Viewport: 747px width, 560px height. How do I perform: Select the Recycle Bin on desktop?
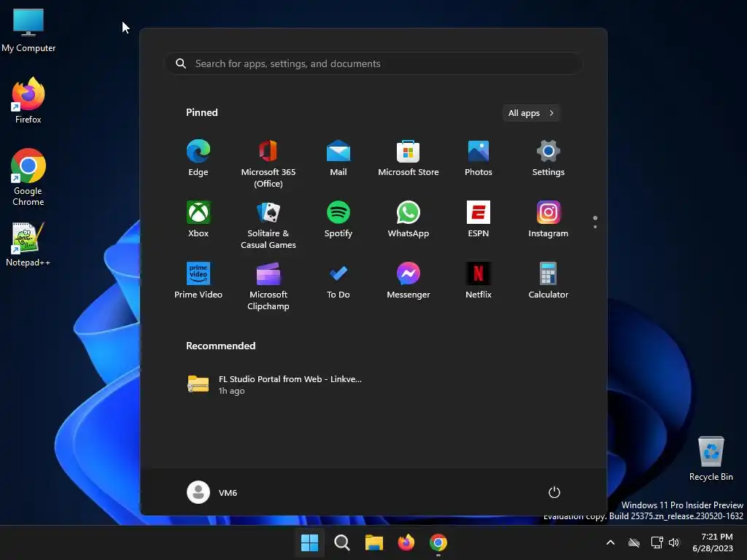coord(711,459)
